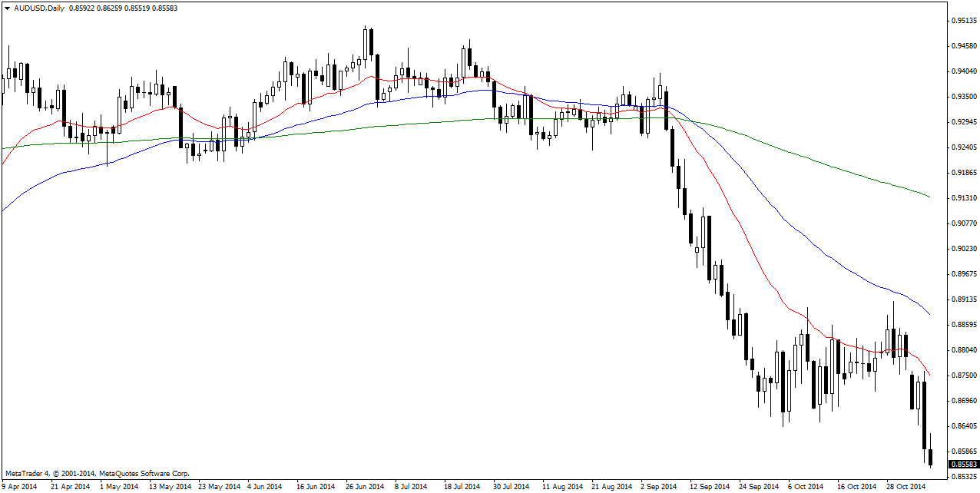Click the 13 May 2014 date label

click(x=170, y=487)
